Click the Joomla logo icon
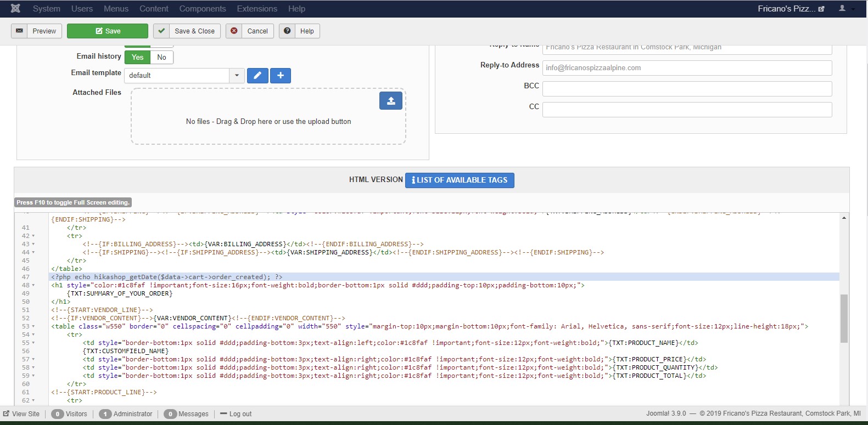This screenshot has height=425, width=868. (15, 9)
